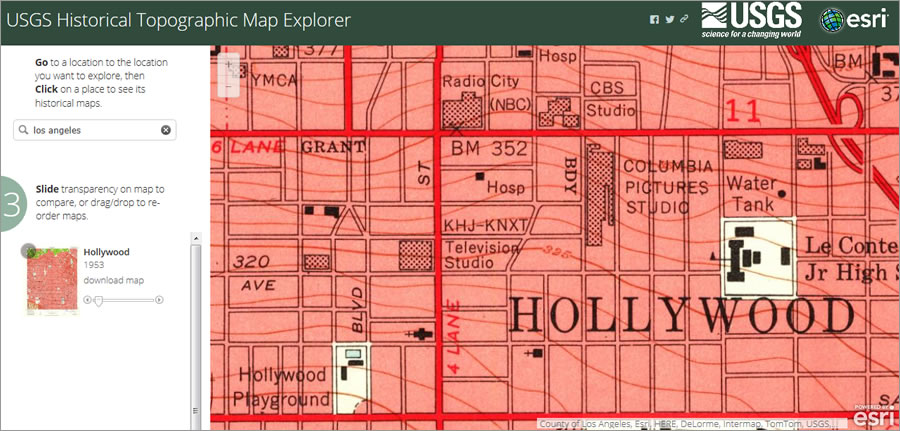Zoom out with the map minus button
This screenshot has width=900, height=431.
pos(228,86)
